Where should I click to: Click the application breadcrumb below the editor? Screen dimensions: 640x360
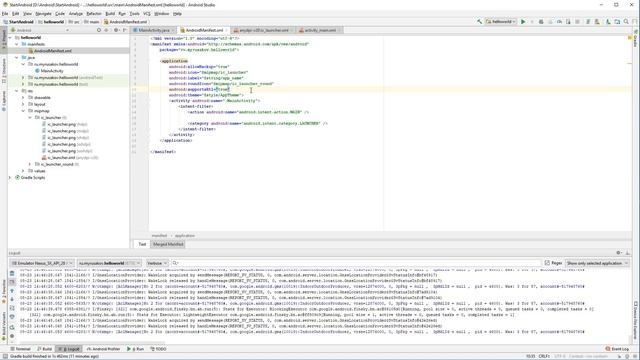click(184, 236)
